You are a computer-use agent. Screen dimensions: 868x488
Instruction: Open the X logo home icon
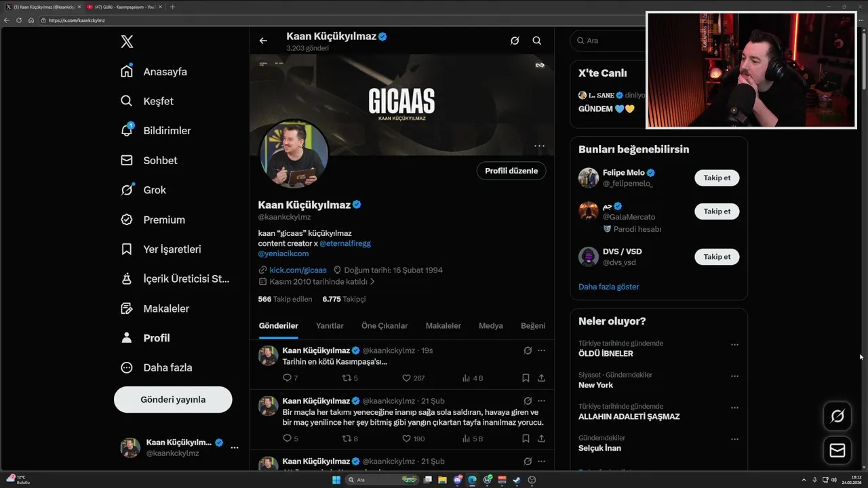(x=127, y=42)
